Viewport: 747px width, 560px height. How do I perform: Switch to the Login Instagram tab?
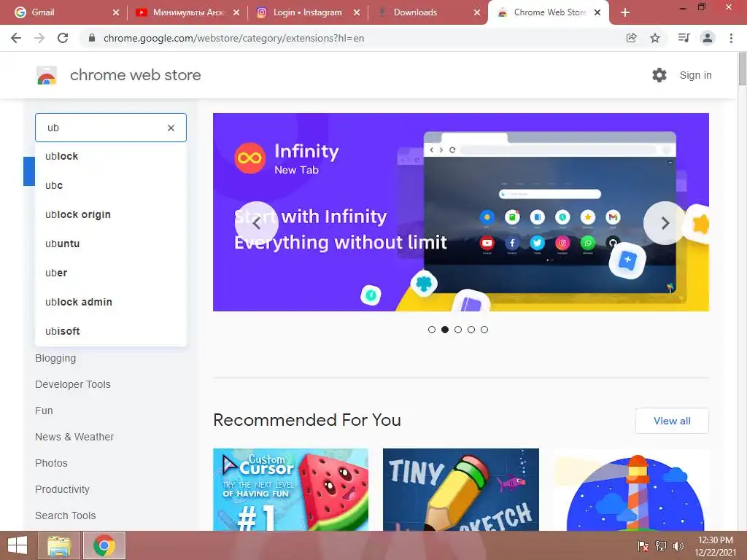click(x=307, y=13)
